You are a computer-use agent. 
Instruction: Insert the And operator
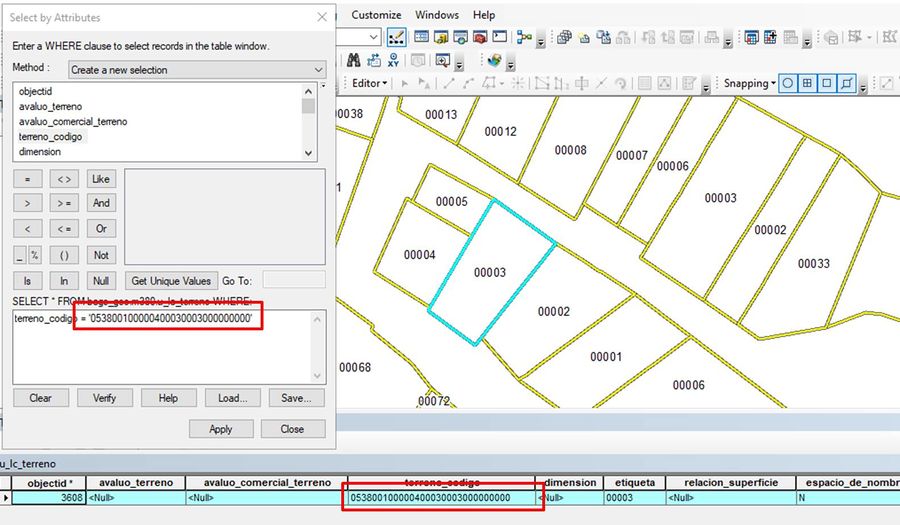click(101, 203)
